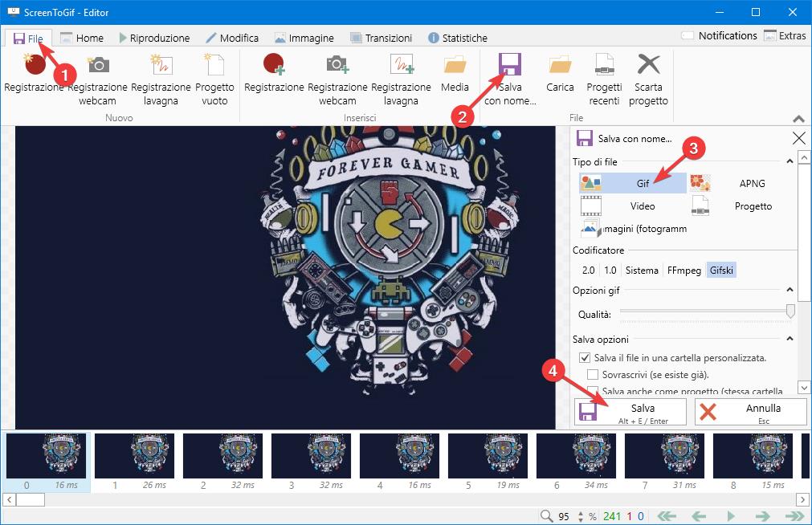Image resolution: width=812 pixels, height=525 pixels.
Task: Insert screen Registrazione in Inserisci group
Action: (274, 74)
